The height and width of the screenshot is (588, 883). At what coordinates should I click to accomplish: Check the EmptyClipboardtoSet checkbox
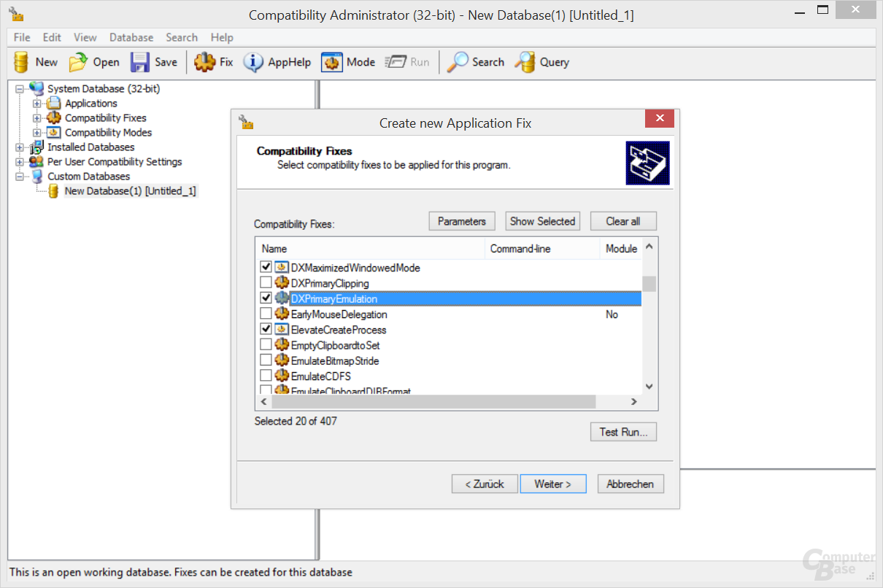click(266, 344)
